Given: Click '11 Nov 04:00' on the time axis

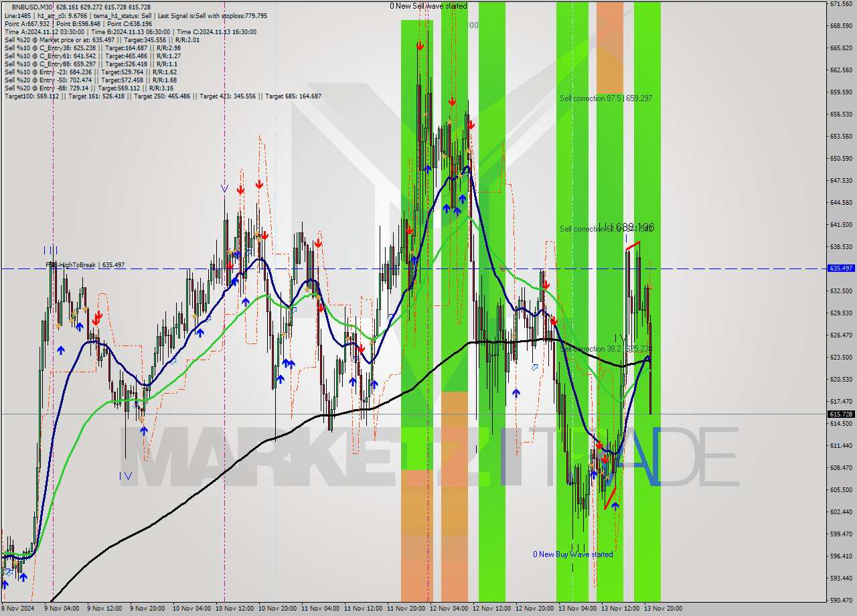Looking at the screenshot, I should 320,609.
